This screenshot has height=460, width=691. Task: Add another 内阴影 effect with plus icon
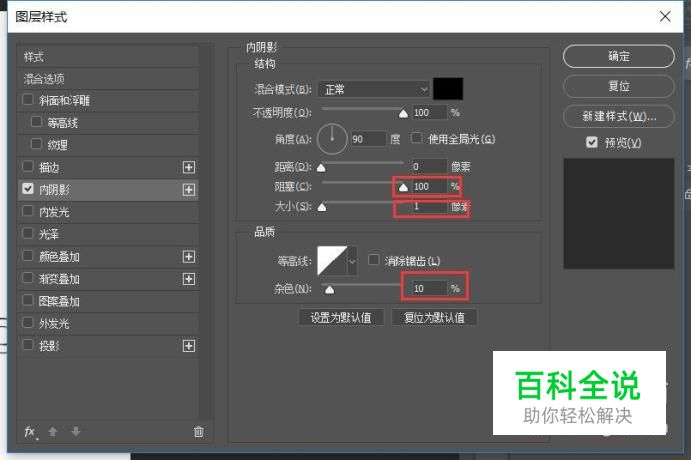click(x=189, y=190)
